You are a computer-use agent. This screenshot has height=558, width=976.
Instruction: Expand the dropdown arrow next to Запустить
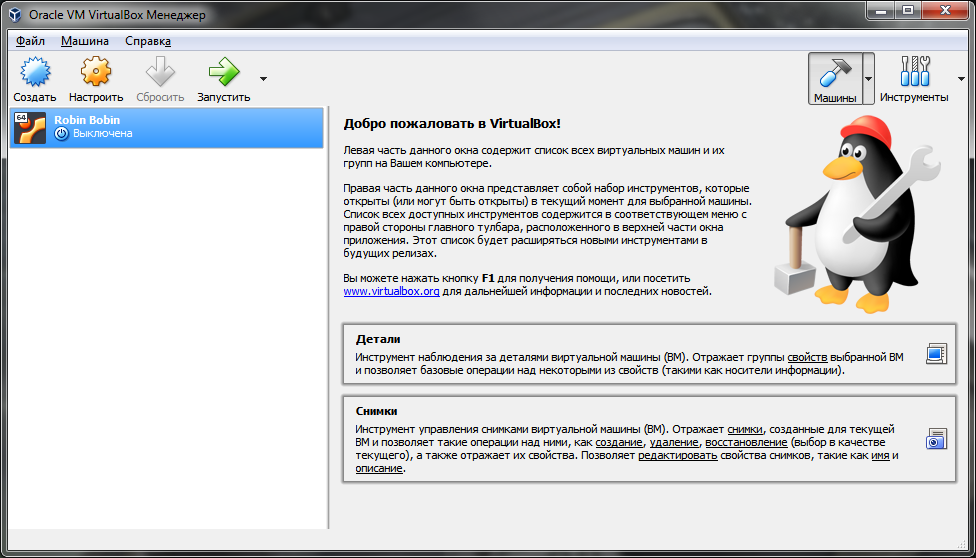tap(263, 79)
